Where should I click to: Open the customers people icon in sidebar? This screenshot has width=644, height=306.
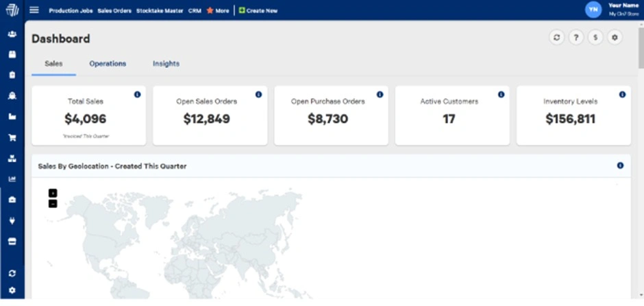(12, 34)
